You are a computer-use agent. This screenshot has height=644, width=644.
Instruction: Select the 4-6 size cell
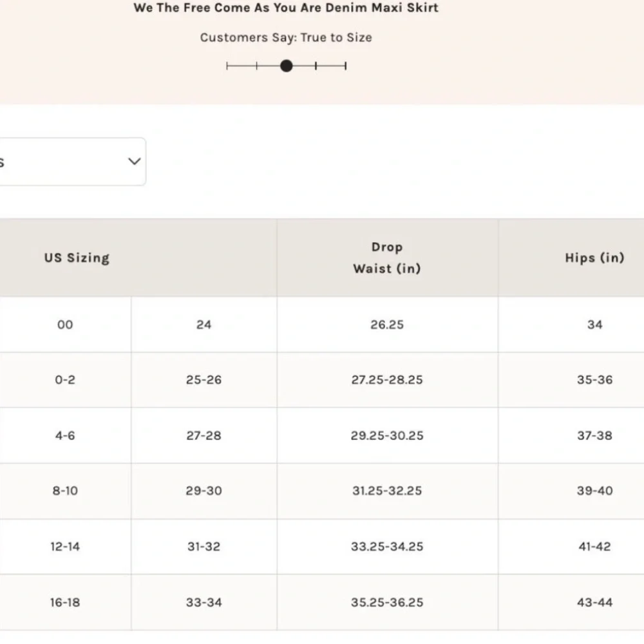click(65, 435)
